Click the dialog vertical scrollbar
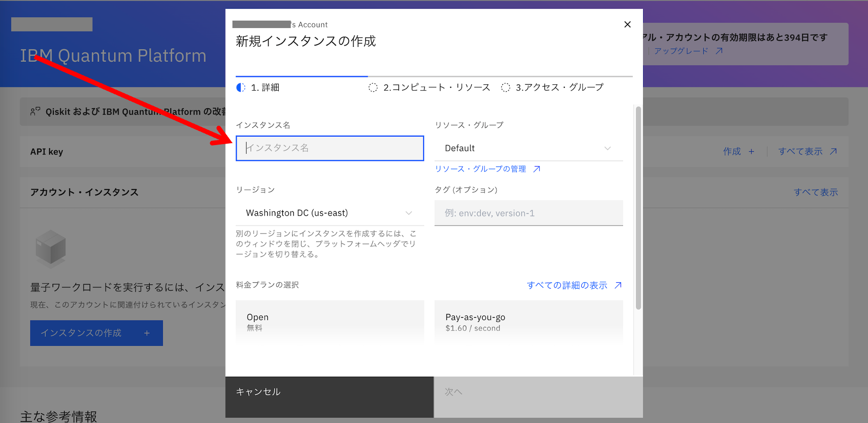 tap(638, 208)
